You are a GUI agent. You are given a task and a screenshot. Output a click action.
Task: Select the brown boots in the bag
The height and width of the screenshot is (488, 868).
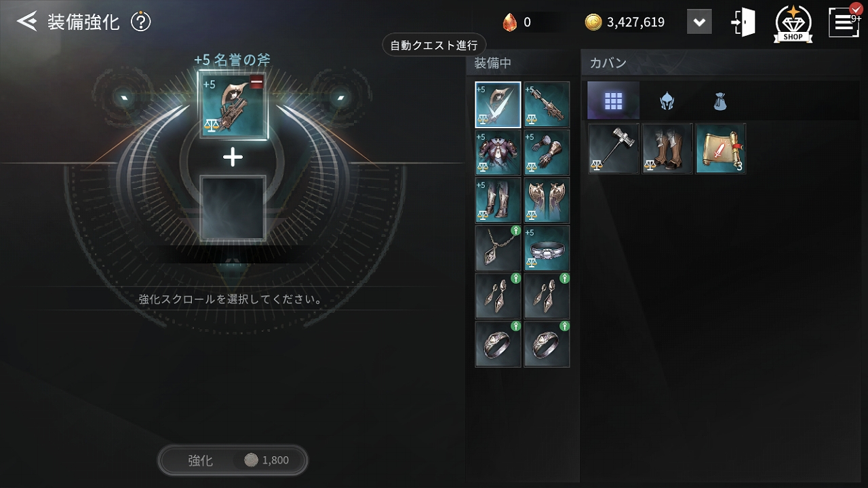[x=667, y=148]
